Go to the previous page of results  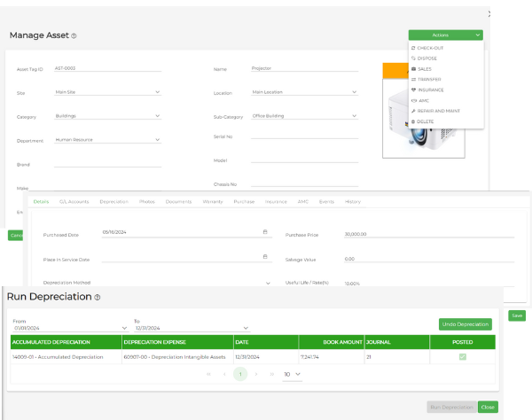223,375
